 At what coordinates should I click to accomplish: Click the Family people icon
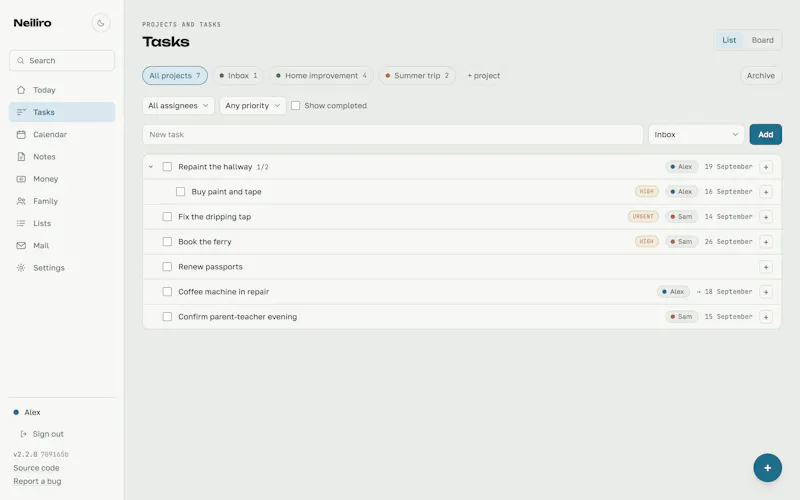point(21,201)
